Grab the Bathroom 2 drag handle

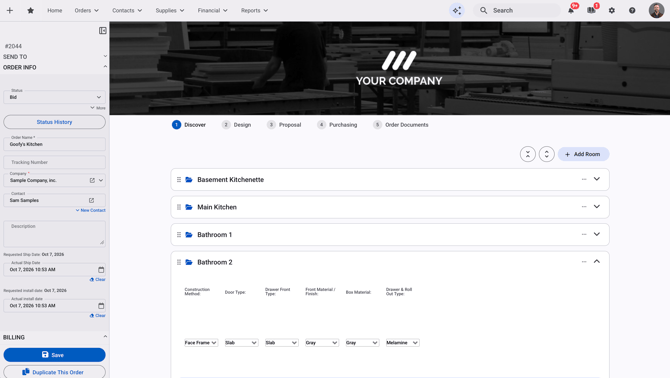179,262
